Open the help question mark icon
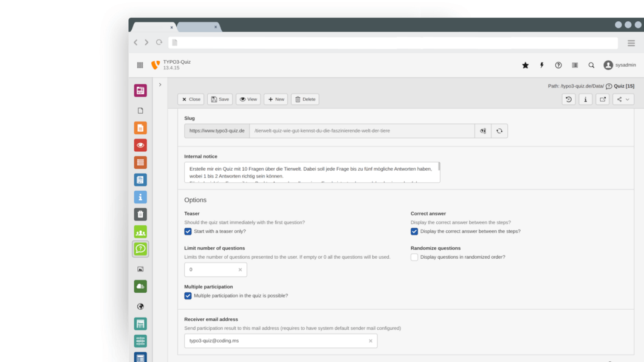644x362 pixels. pyautogui.click(x=558, y=66)
